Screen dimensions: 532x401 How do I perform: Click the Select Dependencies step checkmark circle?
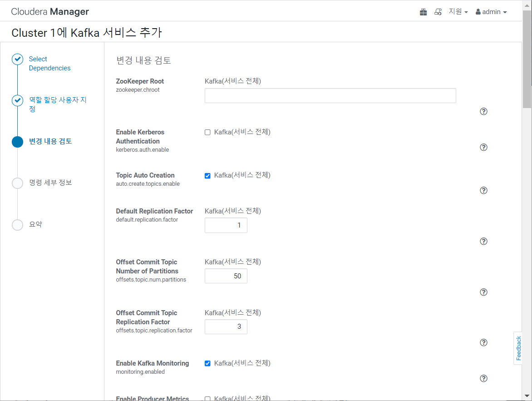click(17, 59)
